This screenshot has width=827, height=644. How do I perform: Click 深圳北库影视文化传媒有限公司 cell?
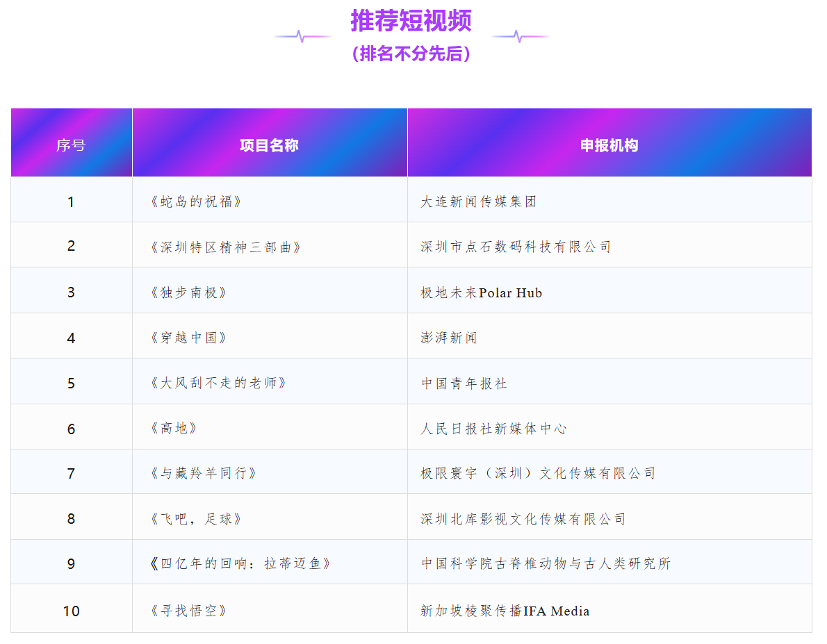coord(523,519)
